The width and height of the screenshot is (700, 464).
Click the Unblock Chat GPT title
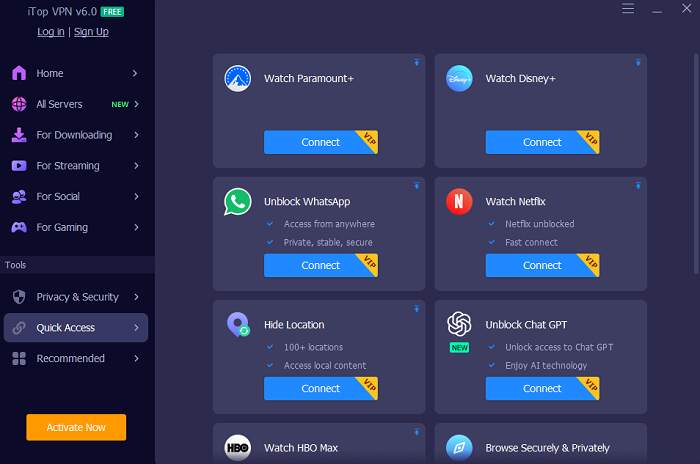(x=526, y=325)
